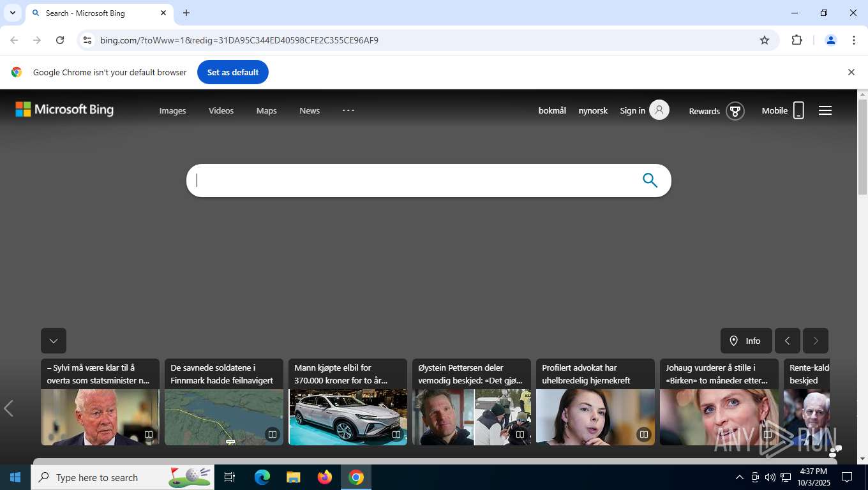
Task: Open Task View on the taskbar
Action: pos(230,477)
